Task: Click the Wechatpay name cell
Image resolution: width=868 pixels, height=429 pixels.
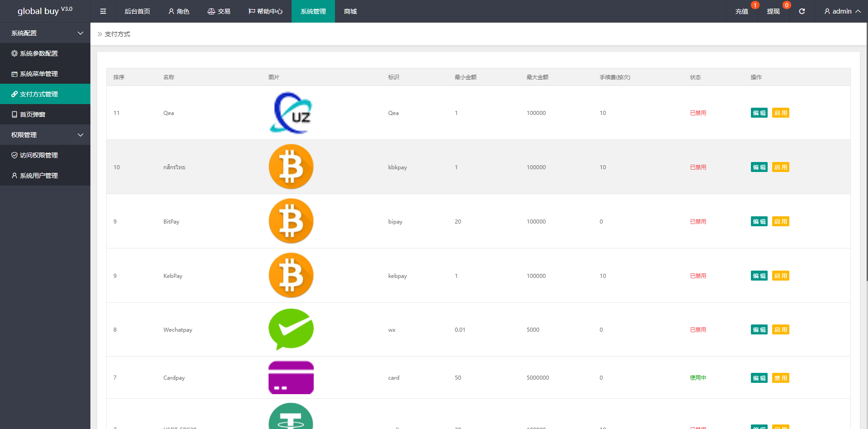Action: pyautogui.click(x=178, y=330)
